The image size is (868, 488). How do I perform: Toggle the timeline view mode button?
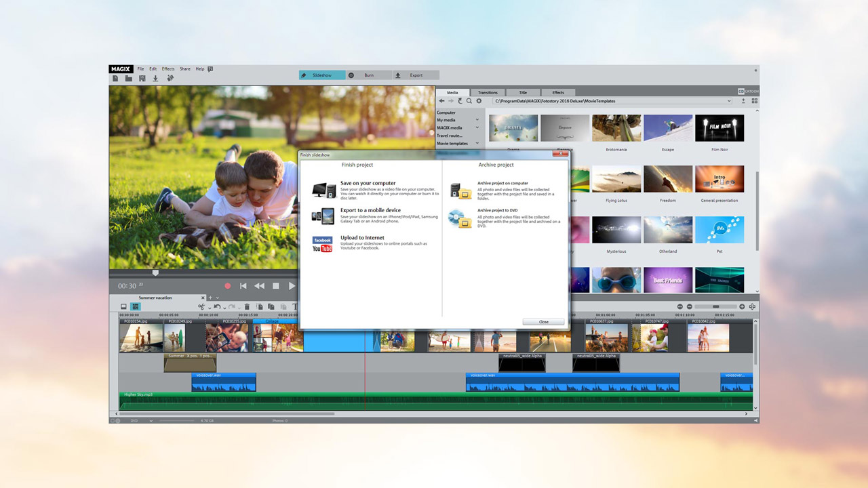click(136, 307)
